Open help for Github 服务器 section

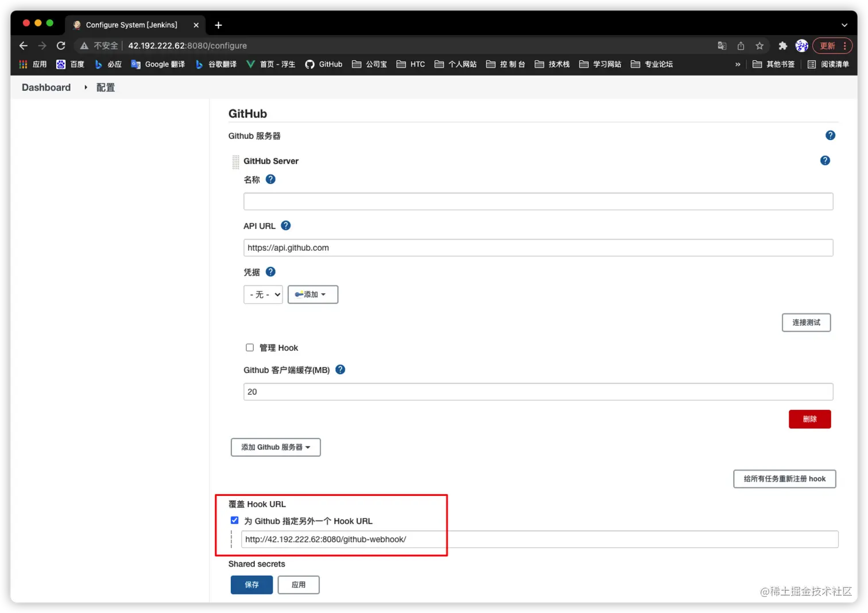830,135
